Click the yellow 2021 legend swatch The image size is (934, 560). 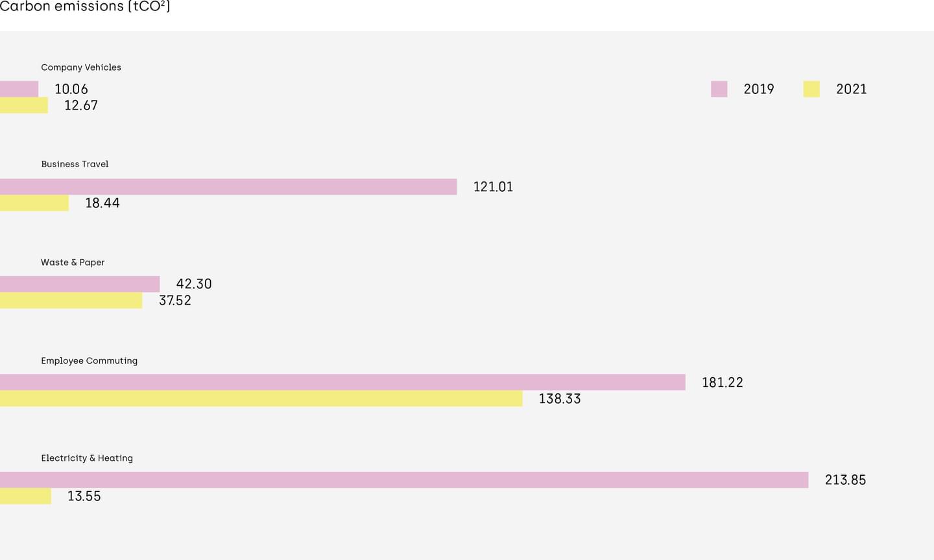pyautogui.click(x=811, y=89)
